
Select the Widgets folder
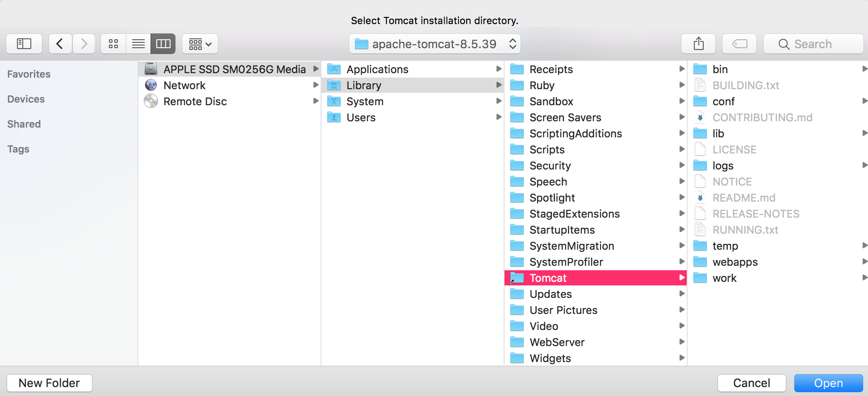click(596, 358)
